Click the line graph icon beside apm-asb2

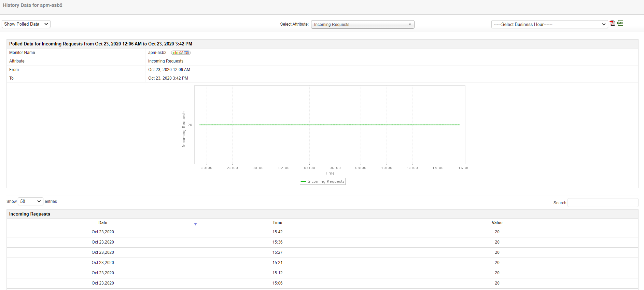pyautogui.click(x=181, y=53)
